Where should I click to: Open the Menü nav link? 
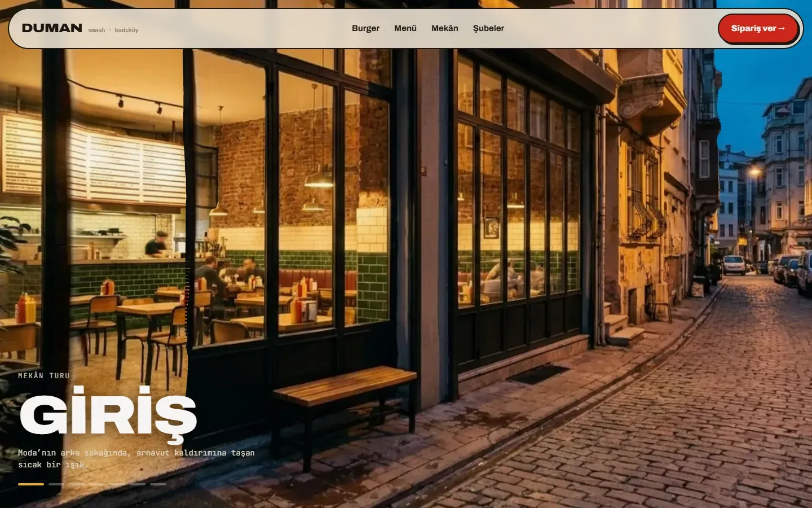tap(405, 28)
